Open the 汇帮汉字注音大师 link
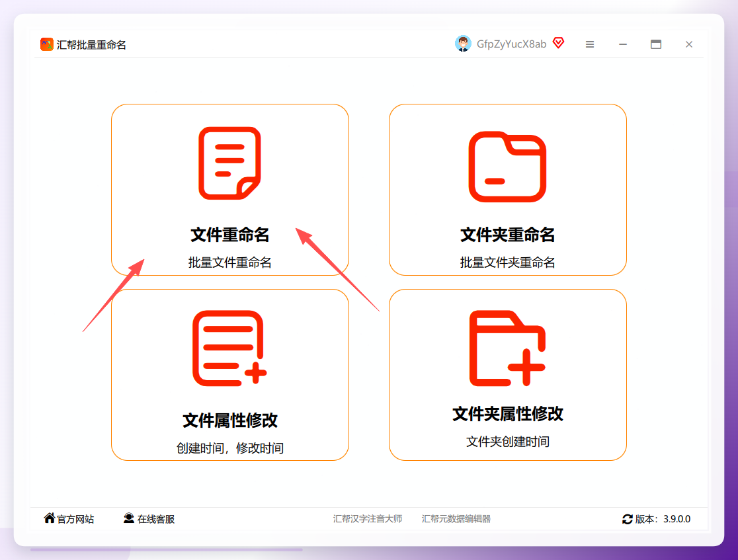 pyautogui.click(x=368, y=518)
